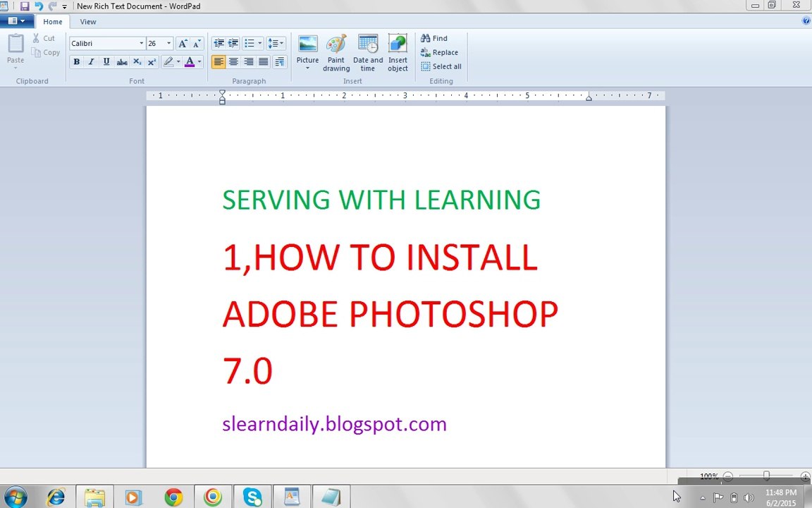Open Windows Explorer from taskbar

click(94, 497)
